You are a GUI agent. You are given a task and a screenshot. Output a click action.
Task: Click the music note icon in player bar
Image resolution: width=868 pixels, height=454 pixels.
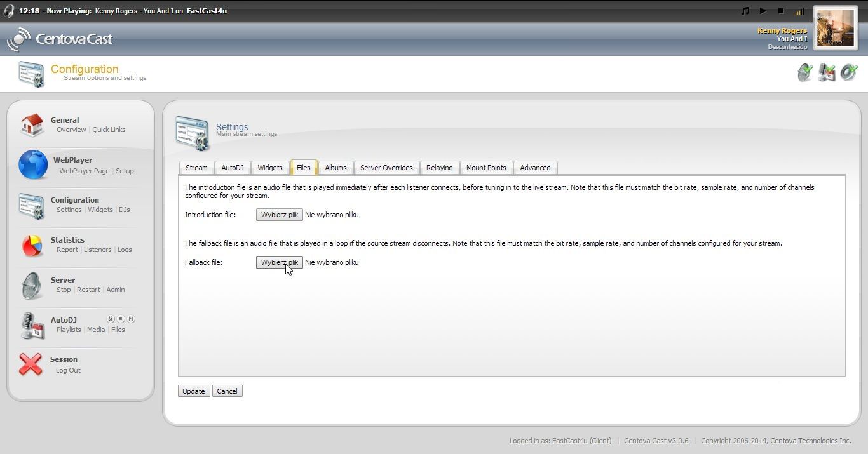[745, 11]
